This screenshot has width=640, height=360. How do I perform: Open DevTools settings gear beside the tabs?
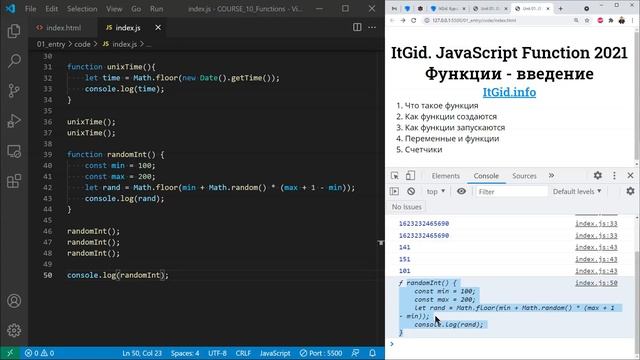tap(598, 176)
